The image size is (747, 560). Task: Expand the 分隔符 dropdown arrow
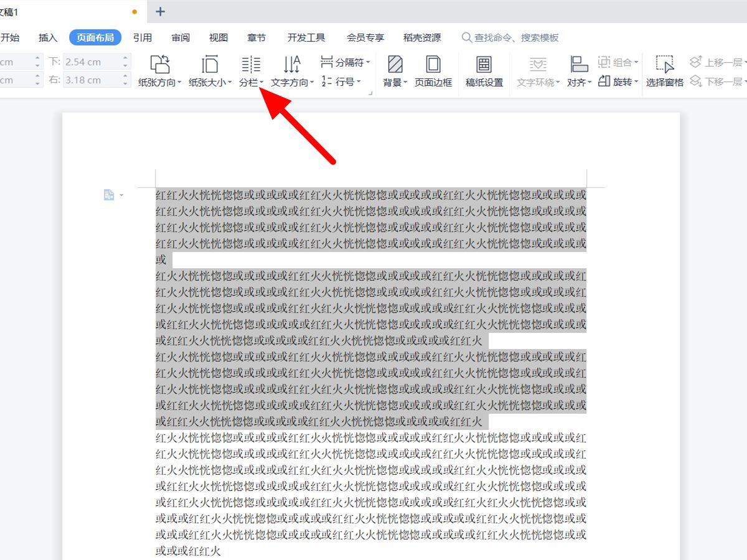click(x=368, y=63)
